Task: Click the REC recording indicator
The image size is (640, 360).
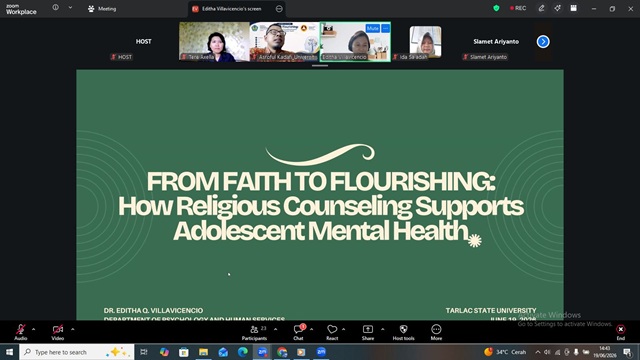Action: click(x=518, y=8)
